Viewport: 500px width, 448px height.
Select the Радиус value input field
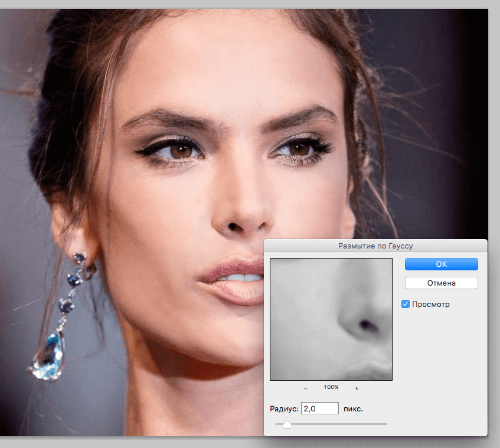point(319,408)
